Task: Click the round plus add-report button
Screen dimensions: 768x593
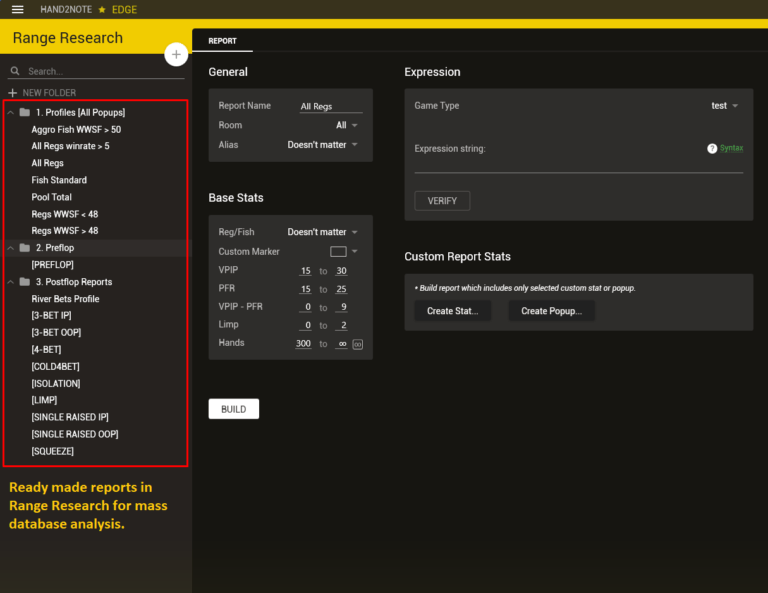Action: point(176,54)
